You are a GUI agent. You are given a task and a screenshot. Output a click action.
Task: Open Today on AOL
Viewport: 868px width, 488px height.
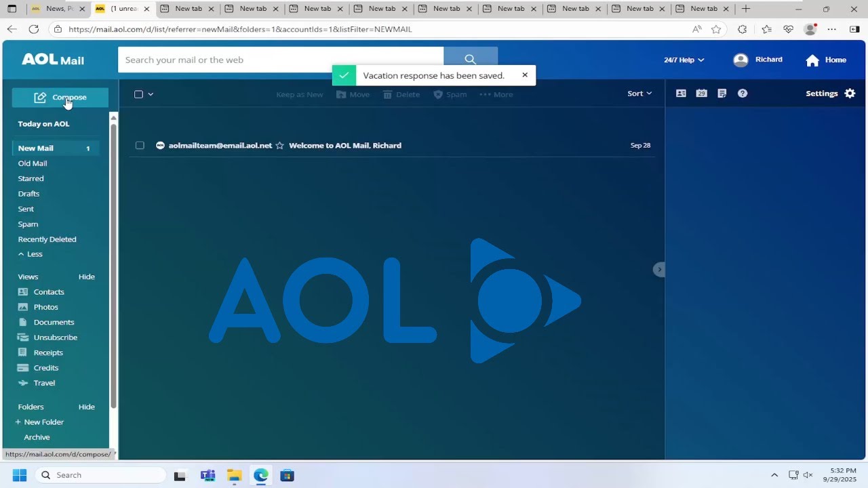tap(43, 124)
